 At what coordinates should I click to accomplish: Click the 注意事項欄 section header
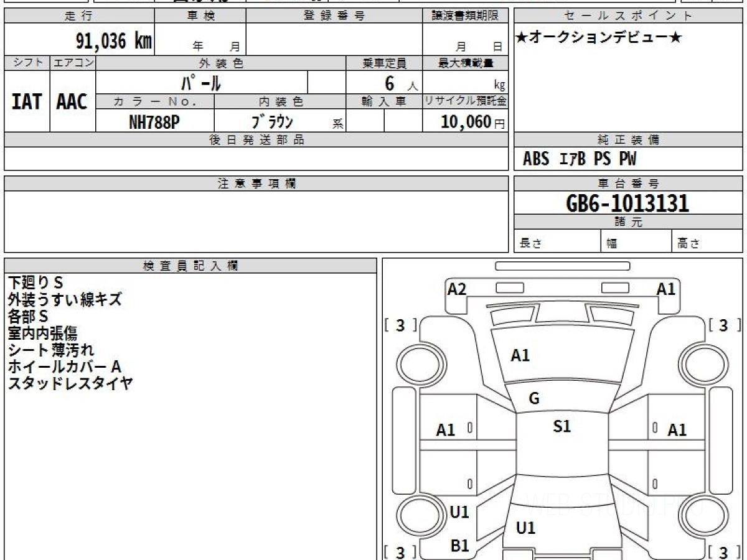pos(256,184)
